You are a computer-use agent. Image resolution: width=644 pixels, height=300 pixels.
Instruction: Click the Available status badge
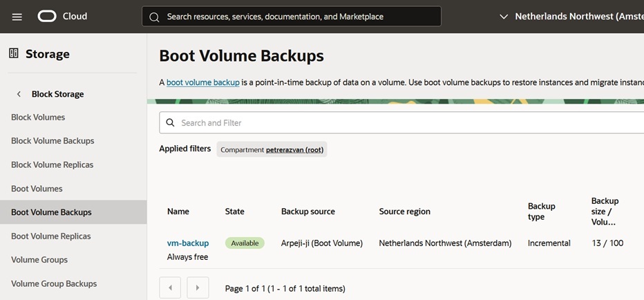(245, 243)
